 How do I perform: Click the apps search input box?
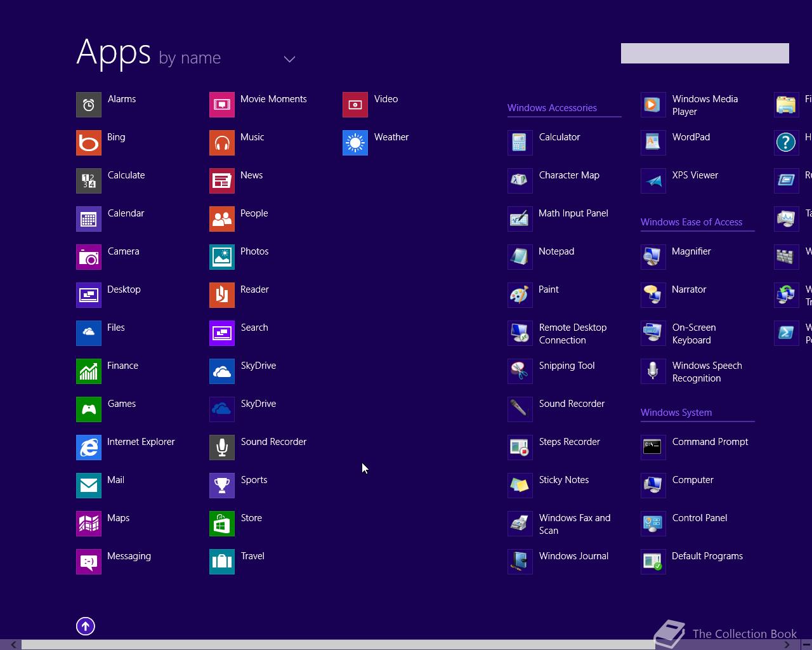tap(705, 53)
